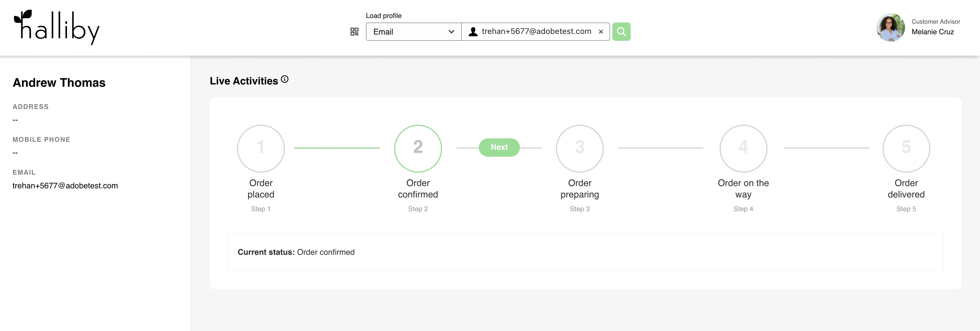The image size is (980, 331).
Task: Click the Order delivered label
Action: [906, 189]
